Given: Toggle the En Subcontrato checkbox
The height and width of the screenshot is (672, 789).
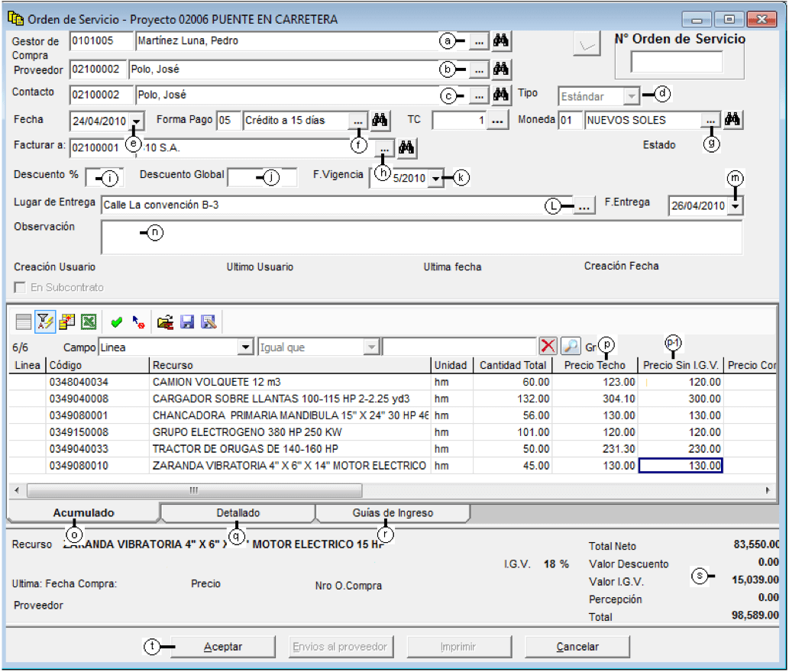Looking at the screenshot, I should pos(20,288).
